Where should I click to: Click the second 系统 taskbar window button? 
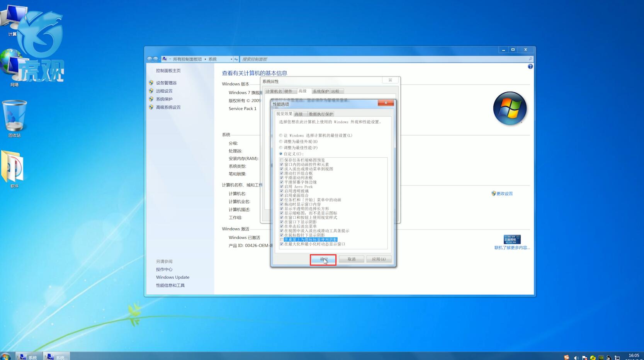click(56, 357)
